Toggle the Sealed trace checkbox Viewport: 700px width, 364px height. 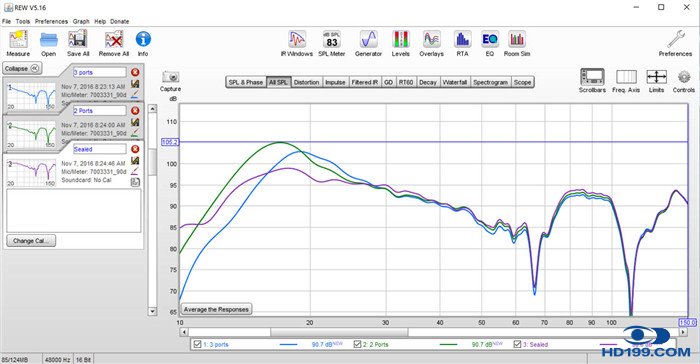[x=517, y=344]
